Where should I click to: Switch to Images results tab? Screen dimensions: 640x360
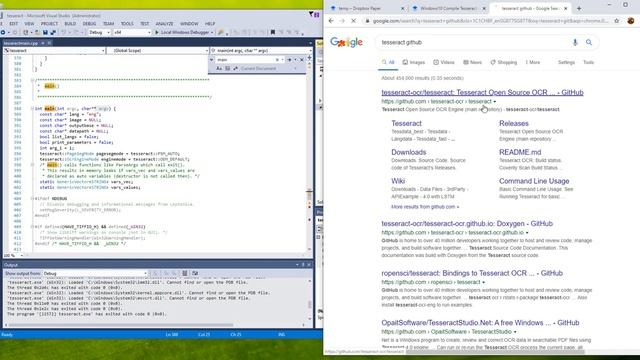(x=413, y=62)
